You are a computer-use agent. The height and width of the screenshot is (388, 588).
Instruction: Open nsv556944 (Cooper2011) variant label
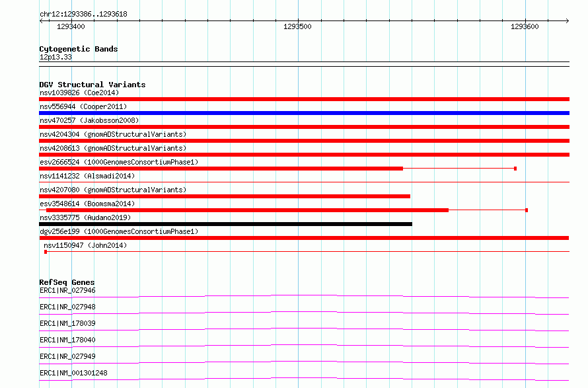pos(83,106)
